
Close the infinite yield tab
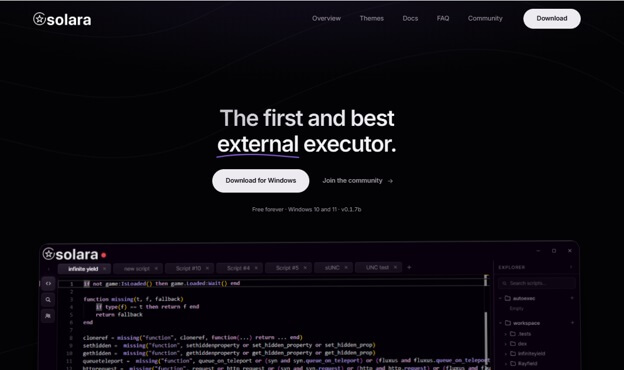point(105,269)
